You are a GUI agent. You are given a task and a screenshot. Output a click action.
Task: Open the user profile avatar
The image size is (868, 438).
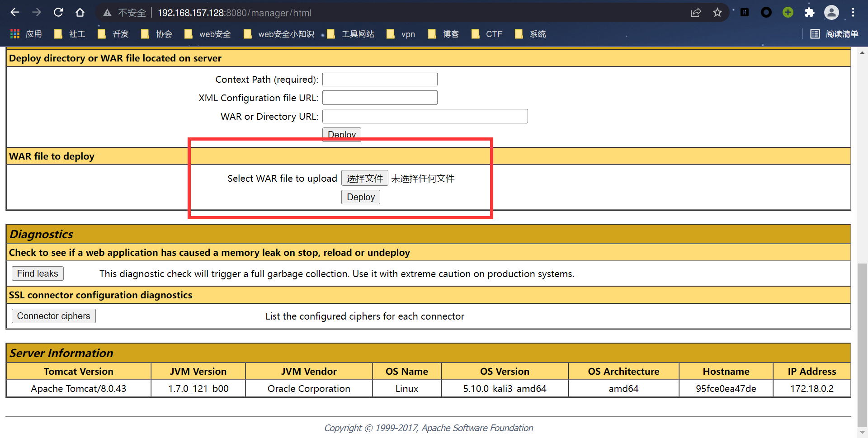[x=831, y=13]
